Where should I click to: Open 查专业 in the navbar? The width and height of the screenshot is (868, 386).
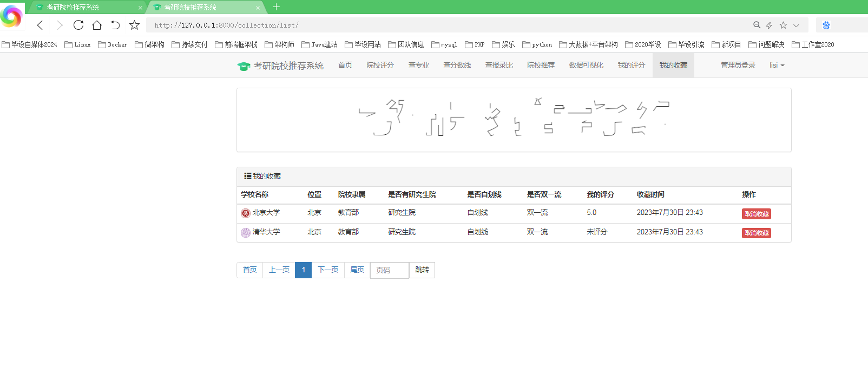419,65
